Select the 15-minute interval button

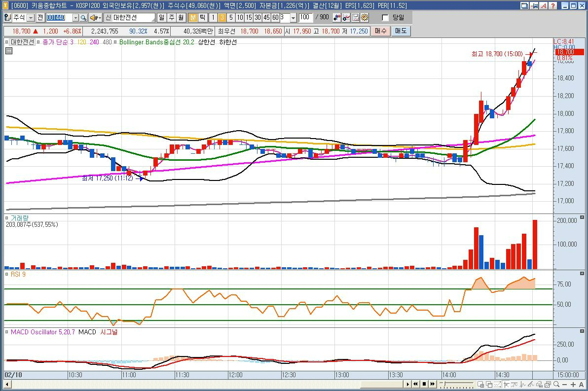(x=249, y=18)
